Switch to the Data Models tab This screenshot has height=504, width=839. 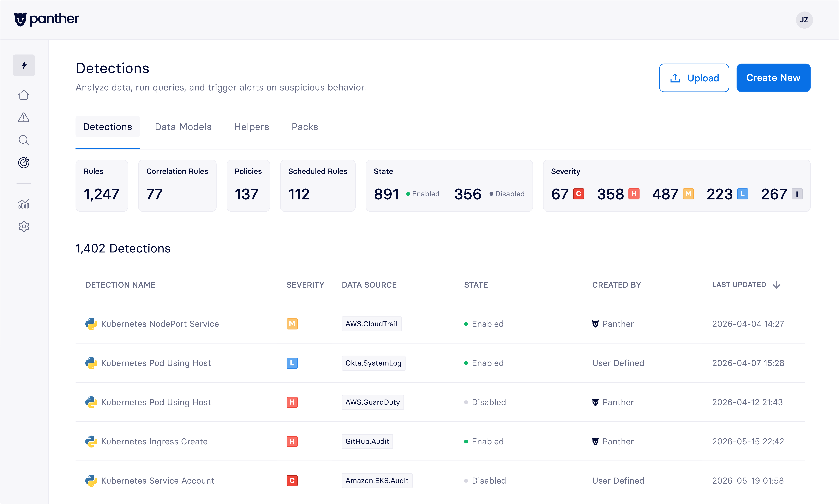[x=183, y=127]
